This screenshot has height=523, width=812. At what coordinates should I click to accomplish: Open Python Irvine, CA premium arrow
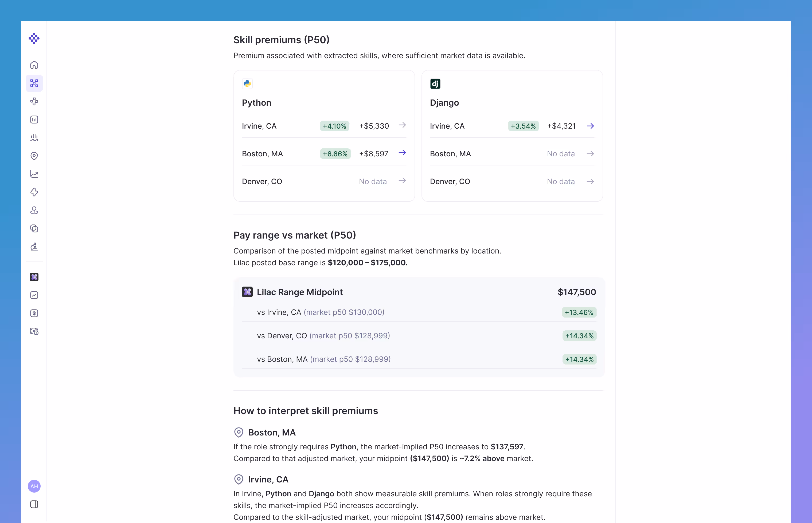coord(402,125)
